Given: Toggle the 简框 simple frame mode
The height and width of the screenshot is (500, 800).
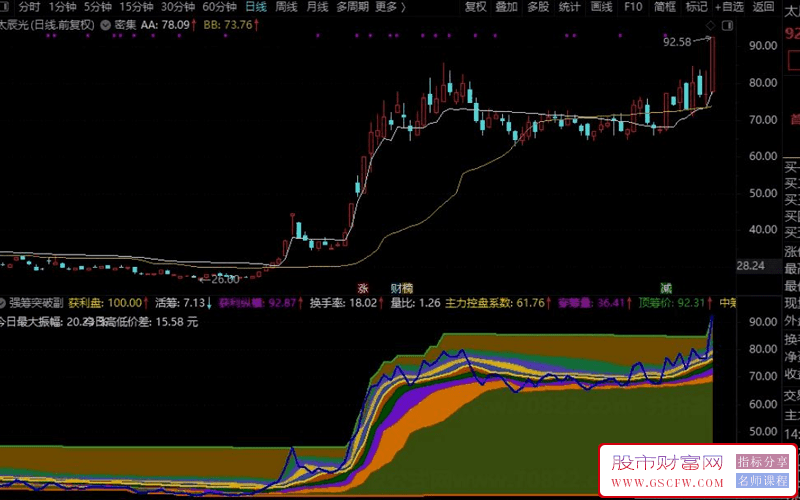Looking at the screenshot, I should (x=665, y=7).
